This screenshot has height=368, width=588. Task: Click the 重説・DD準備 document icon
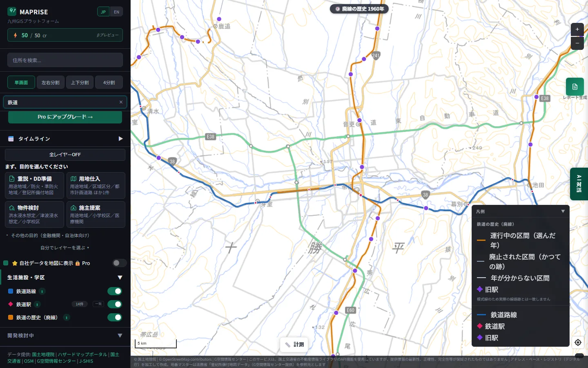tap(12, 179)
